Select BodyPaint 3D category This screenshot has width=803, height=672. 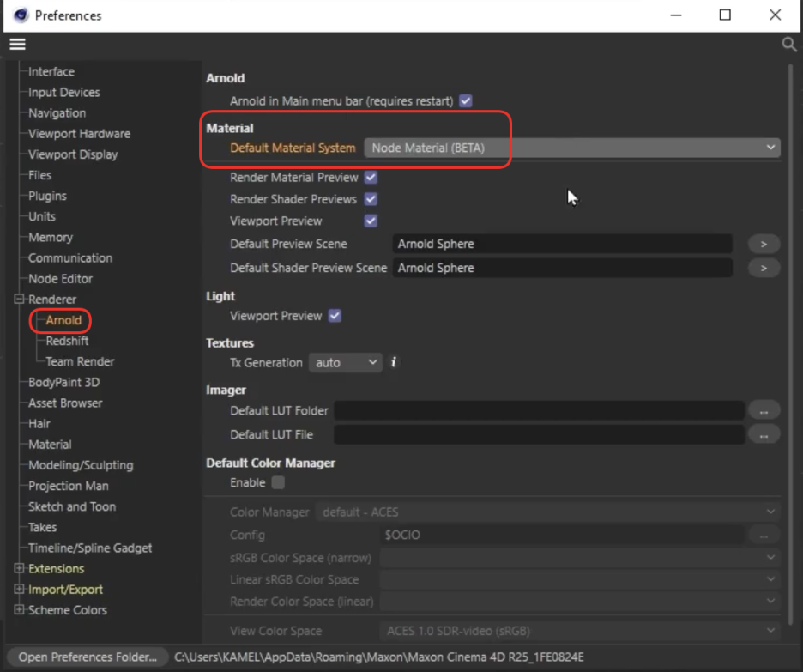(x=64, y=382)
